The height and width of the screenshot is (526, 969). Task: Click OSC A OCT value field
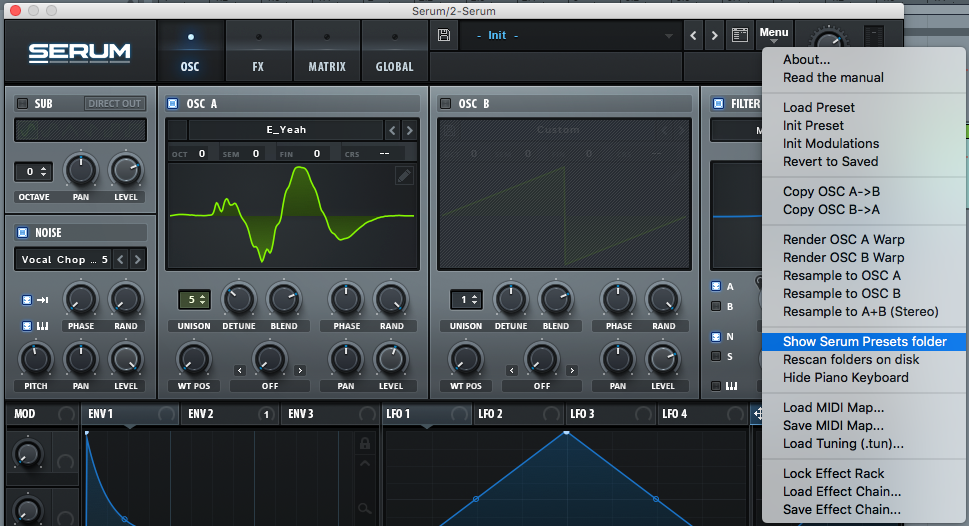click(x=201, y=153)
